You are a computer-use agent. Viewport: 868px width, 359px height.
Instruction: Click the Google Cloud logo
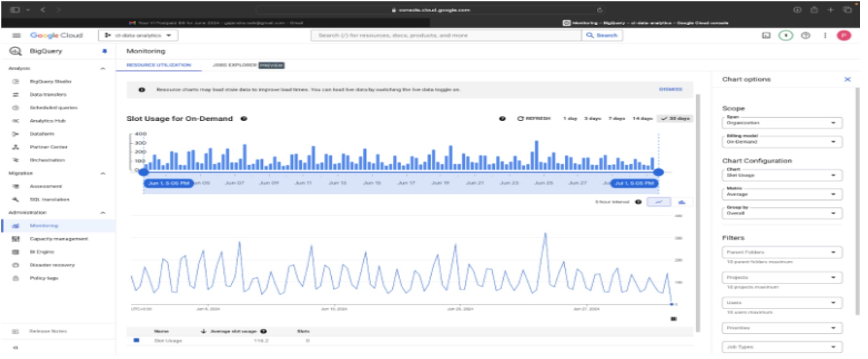tap(56, 35)
